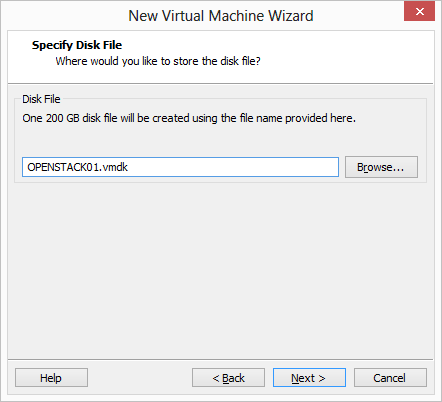The width and height of the screenshot is (442, 402).
Task: Click the Specify Disk File heading
Action: click(x=77, y=45)
